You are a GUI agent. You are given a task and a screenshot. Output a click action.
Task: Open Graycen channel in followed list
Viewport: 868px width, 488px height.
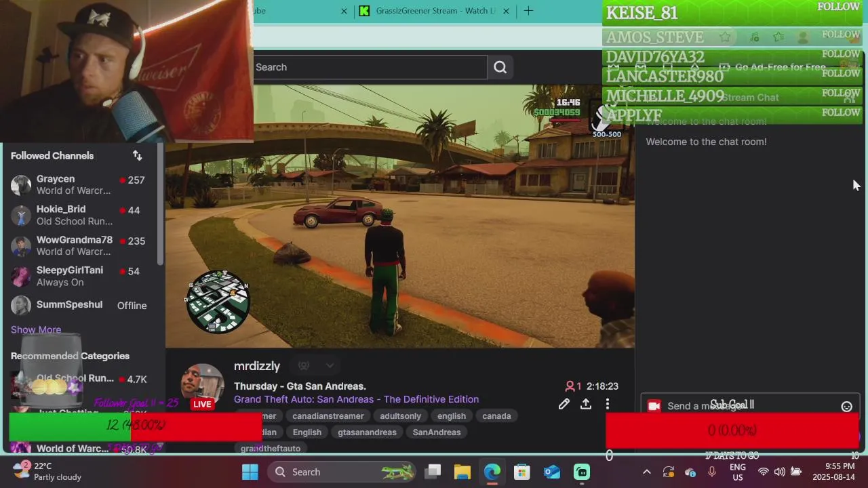pos(81,184)
